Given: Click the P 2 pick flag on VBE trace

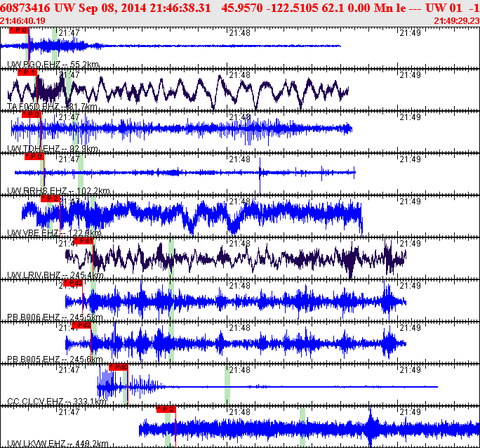Looking at the screenshot, I should click(x=51, y=199).
